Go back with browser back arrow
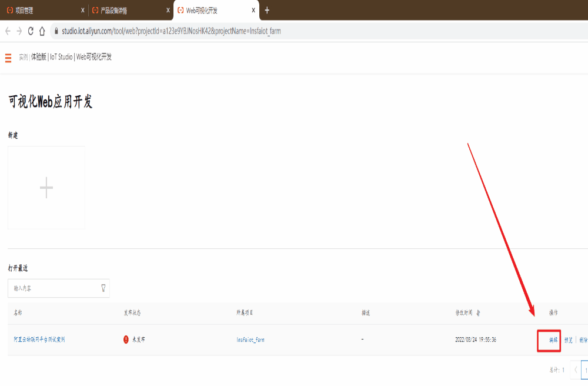588x386 pixels. pos(8,31)
